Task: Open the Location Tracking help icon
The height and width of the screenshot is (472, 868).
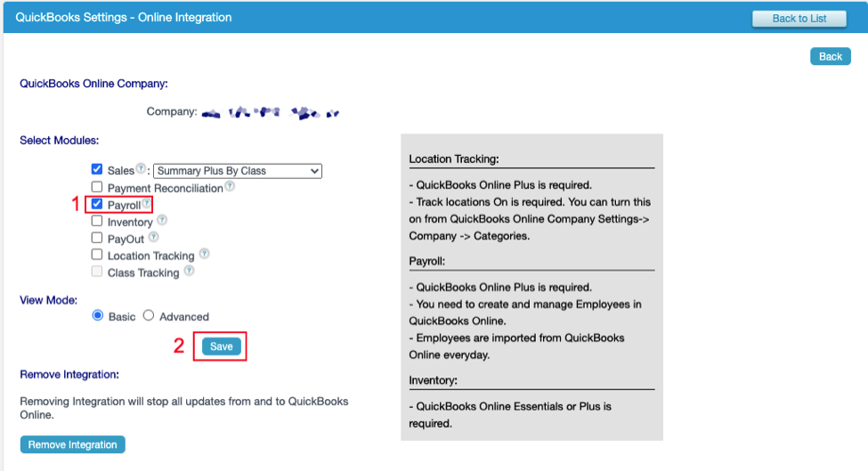Action: (204, 255)
